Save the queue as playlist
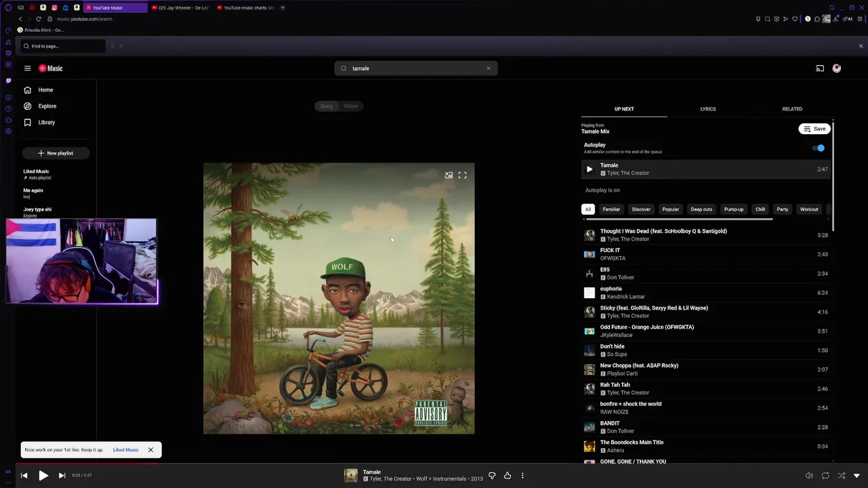The width and height of the screenshot is (868, 488). pos(814,129)
